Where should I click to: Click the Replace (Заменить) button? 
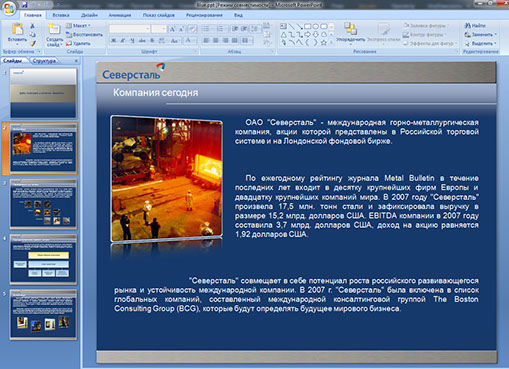[x=480, y=34]
